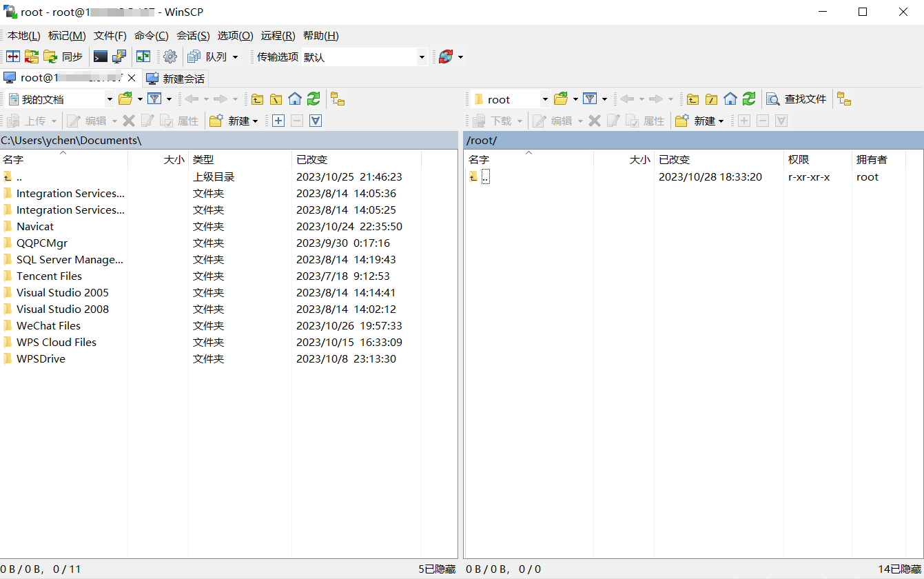Expand the local 新建 dropdown arrow
The width and height of the screenshot is (924, 579).
[256, 121]
